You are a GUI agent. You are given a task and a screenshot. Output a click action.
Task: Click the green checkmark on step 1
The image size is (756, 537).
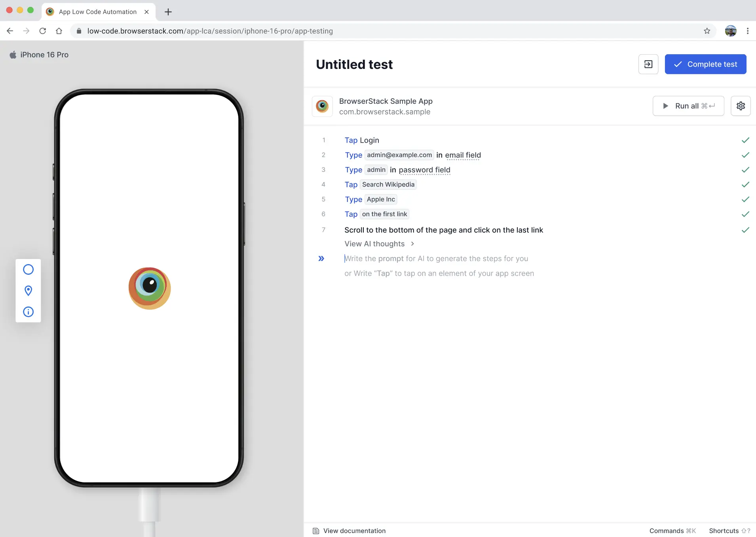click(x=746, y=140)
